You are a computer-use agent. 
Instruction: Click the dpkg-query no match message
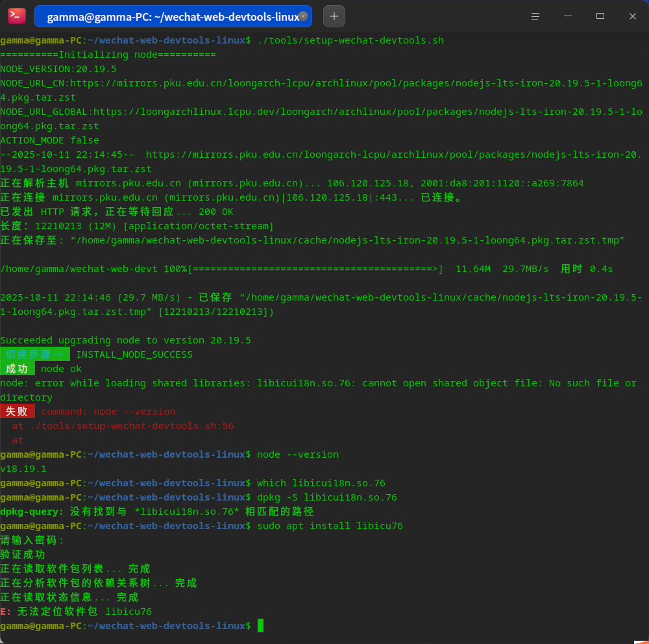157,512
